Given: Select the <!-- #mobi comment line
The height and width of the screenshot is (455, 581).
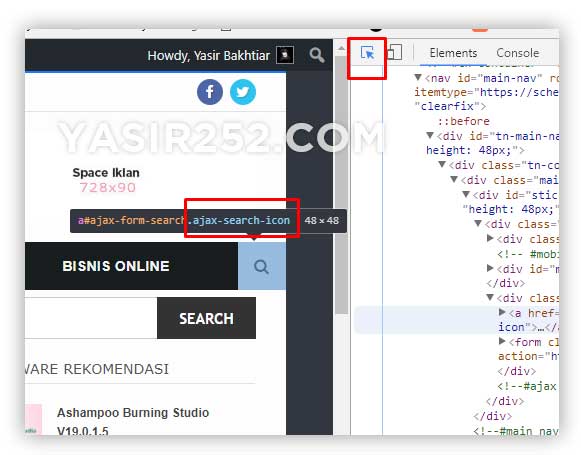Looking at the screenshot, I should click(x=528, y=254).
